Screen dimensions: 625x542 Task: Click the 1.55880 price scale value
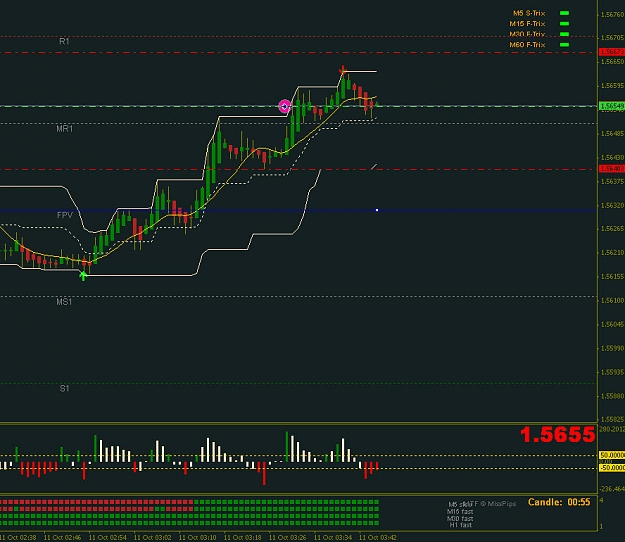tap(612, 396)
